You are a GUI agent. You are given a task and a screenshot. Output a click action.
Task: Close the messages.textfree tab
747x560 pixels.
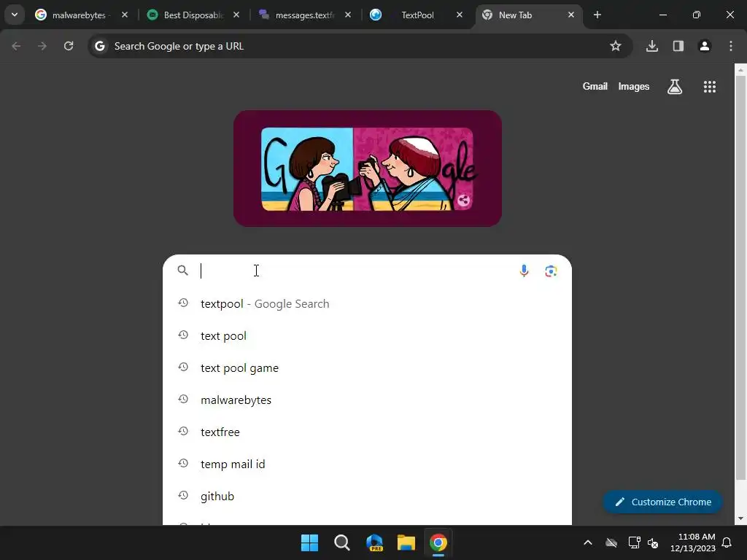click(x=348, y=15)
